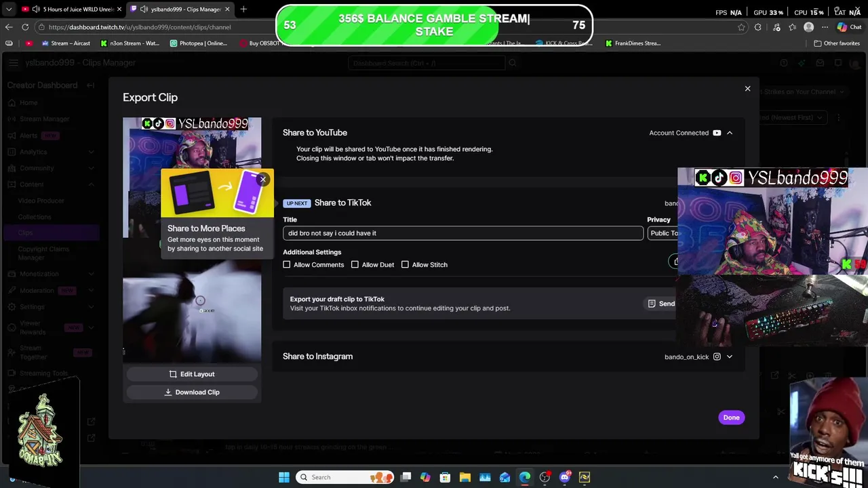
Task: Select the yslbando999 - Clips Manager browser tab
Action: (x=180, y=9)
